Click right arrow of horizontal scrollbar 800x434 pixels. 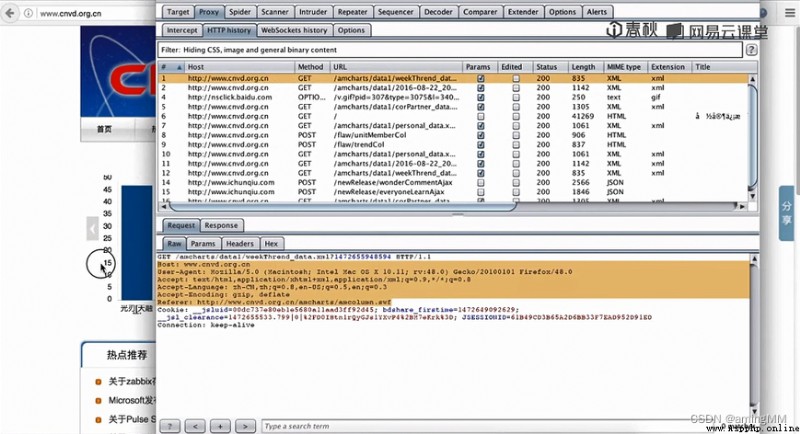click(x=742, y=207)
